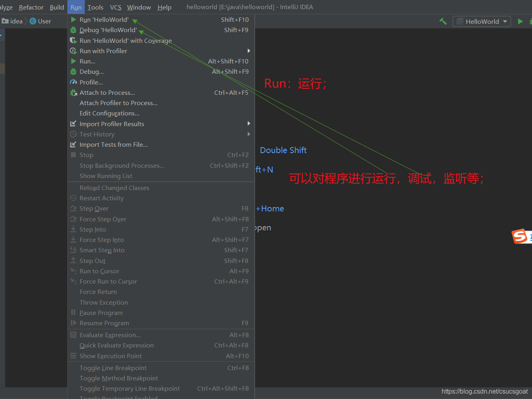532x399 pixels.
Task: Select Force Step Into entry
Action: [x=161, y=240]
